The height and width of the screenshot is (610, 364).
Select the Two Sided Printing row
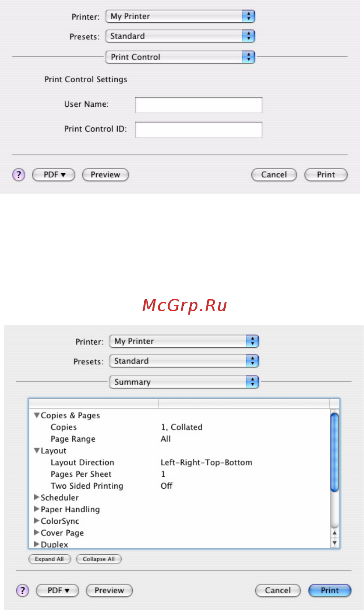pyautogui.click(x=179, y=486)
